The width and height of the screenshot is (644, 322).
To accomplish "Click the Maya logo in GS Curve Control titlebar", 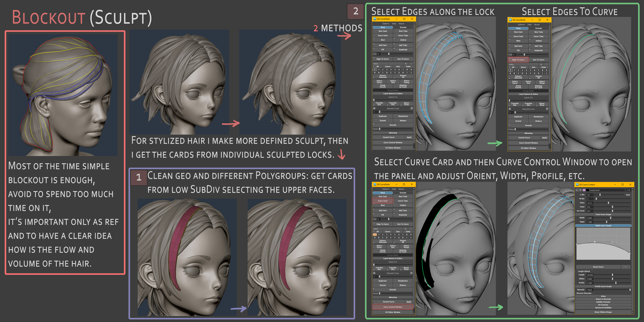I will [577, 184].
